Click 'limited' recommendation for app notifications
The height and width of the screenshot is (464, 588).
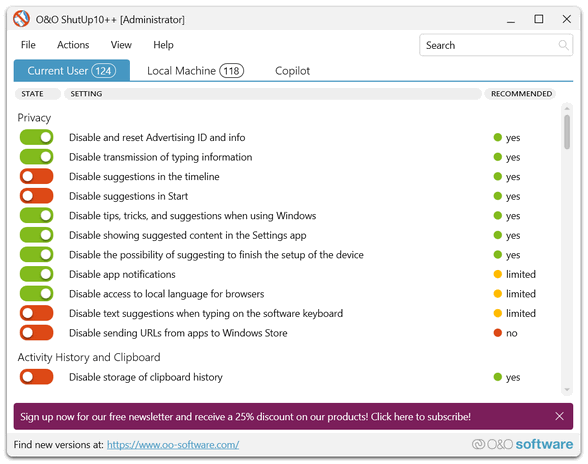(514, 274)
